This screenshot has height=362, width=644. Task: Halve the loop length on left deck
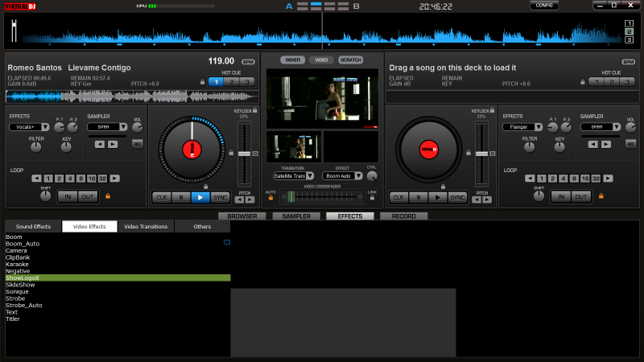tap(37, 179)
